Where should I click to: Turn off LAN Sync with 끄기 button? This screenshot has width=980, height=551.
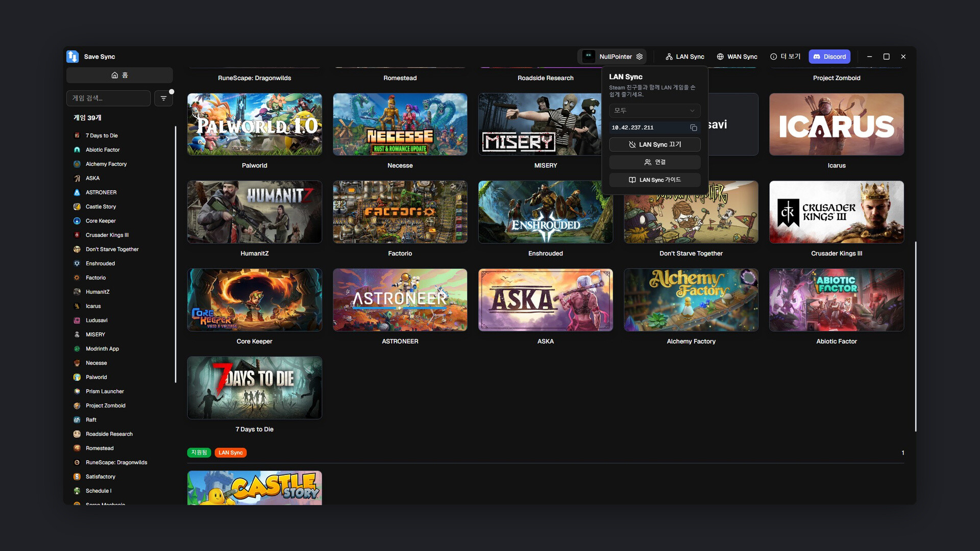click(654, 144)
